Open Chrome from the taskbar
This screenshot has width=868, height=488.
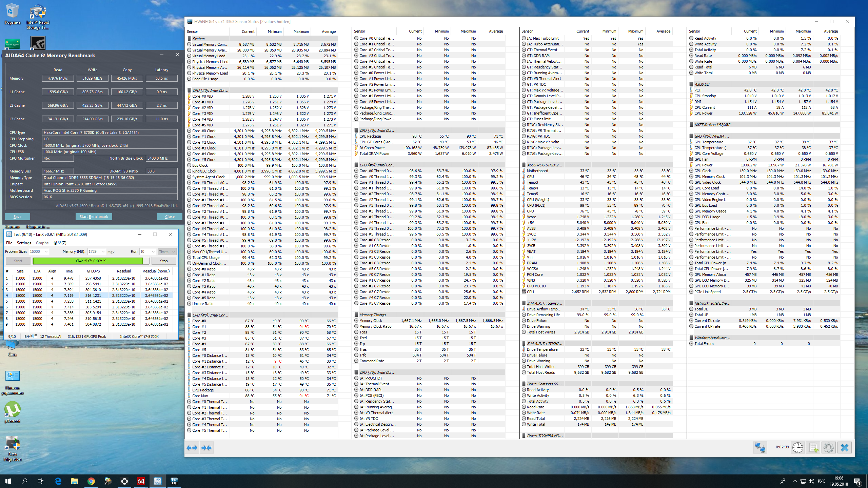pyautogui.click(x=91, y=481)
